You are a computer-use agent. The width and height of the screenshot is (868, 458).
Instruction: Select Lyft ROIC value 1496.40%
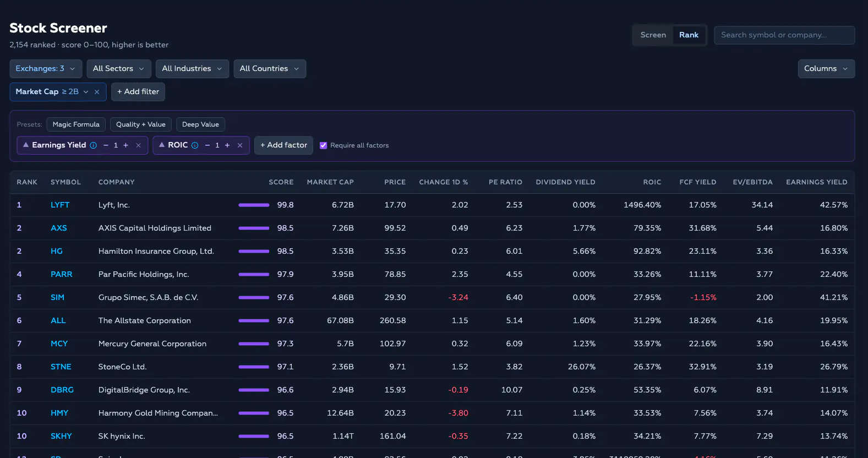point(642,205)
